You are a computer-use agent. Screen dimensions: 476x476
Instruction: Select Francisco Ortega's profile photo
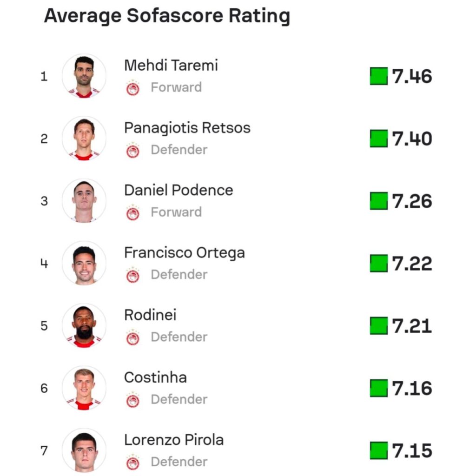coord(84,263)
